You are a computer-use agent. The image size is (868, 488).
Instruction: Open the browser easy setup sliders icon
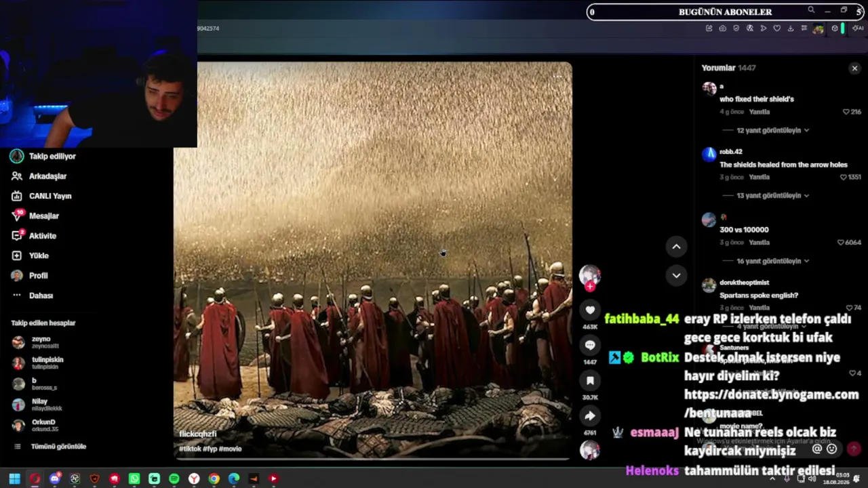coord(804,28)
